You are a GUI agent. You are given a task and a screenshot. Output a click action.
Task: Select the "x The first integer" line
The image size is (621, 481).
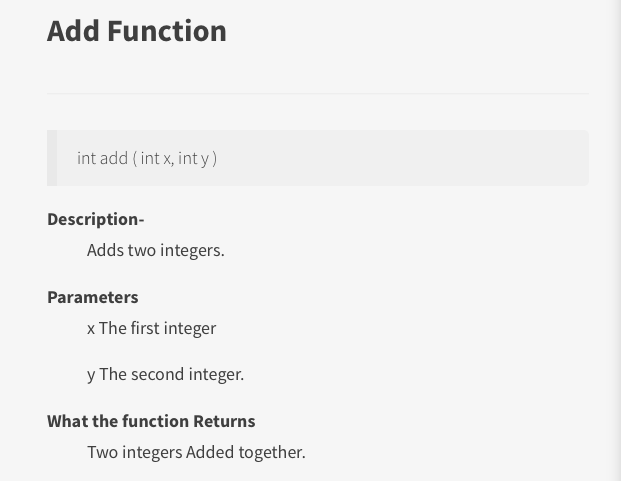click(x=151, y=329)
